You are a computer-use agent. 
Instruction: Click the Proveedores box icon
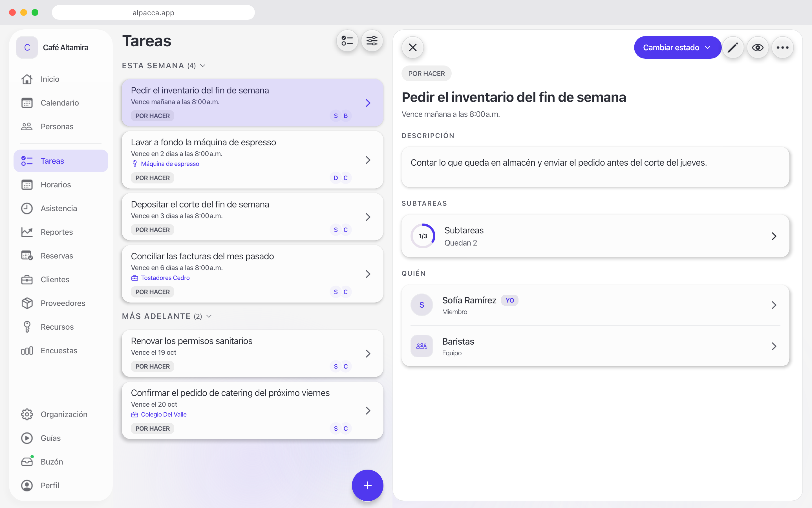click(x=27, y=303)
